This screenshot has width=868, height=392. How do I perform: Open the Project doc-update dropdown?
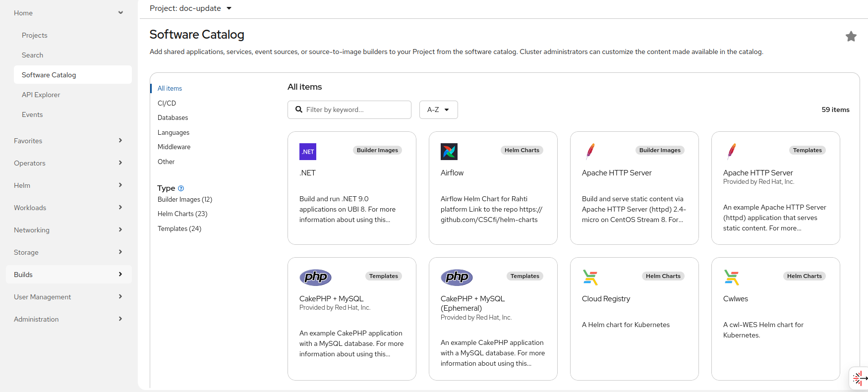[191, 8]
